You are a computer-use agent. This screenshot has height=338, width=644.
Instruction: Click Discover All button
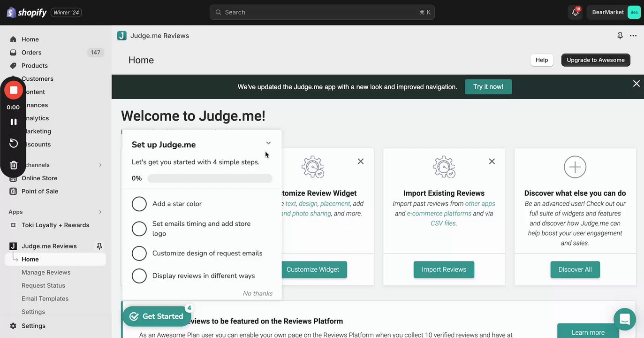point(575,269)
